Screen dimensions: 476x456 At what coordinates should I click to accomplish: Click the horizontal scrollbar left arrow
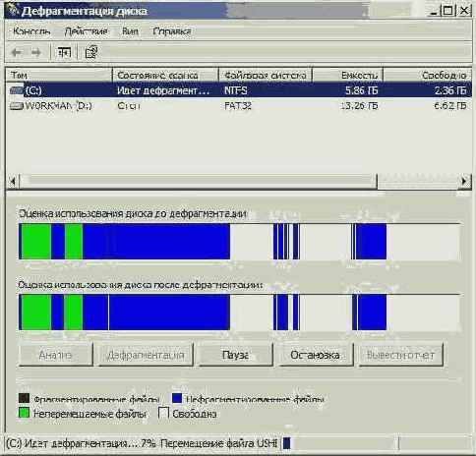coord(13,181)
